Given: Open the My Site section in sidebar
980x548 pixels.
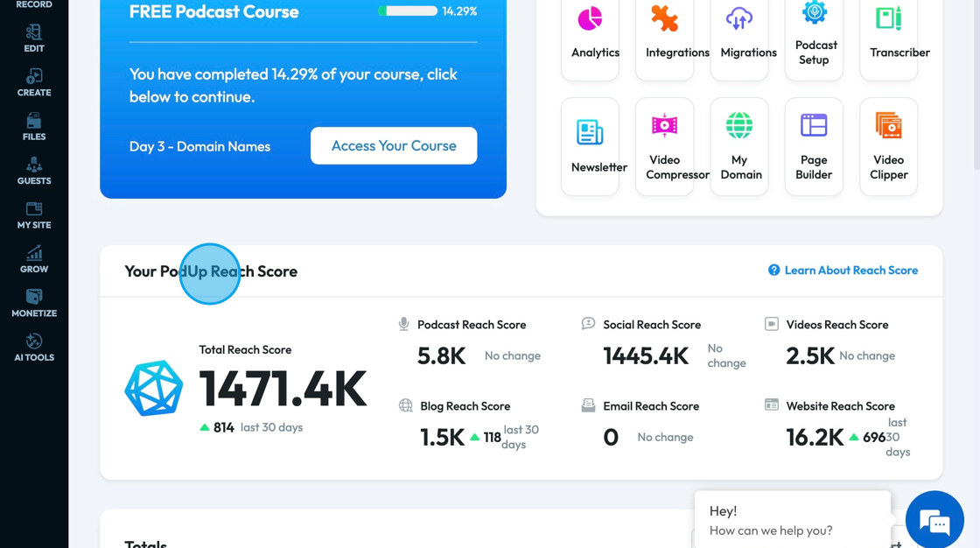Looking at the screenshot, I should click(34, 215).
